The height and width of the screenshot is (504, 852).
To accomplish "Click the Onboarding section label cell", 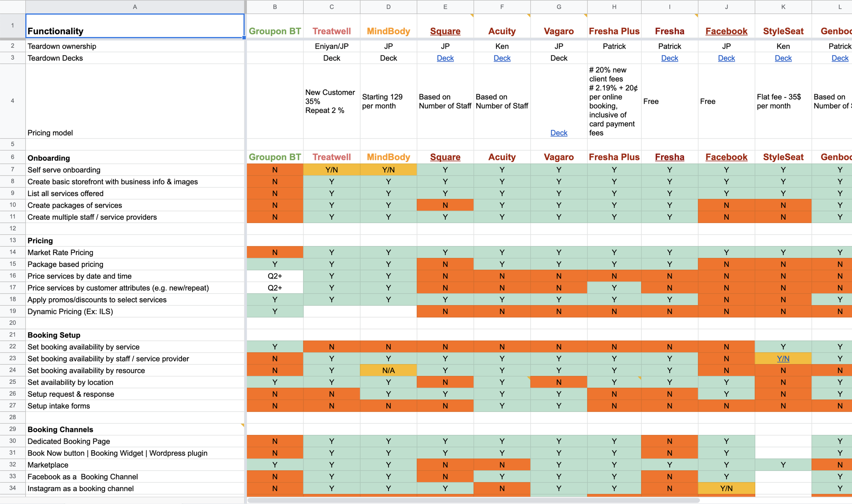I will [49, 158].
